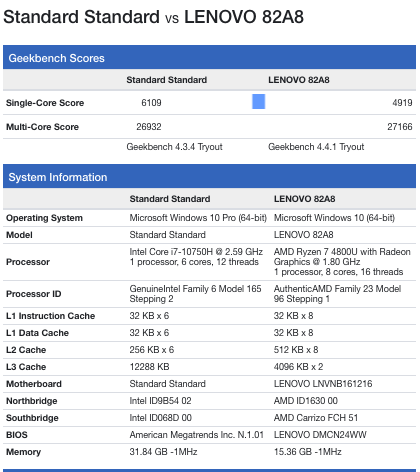Click L3 Cache value 4096 KB x 2
Screen dimensions: 420x472
click(x=298, y=367)
